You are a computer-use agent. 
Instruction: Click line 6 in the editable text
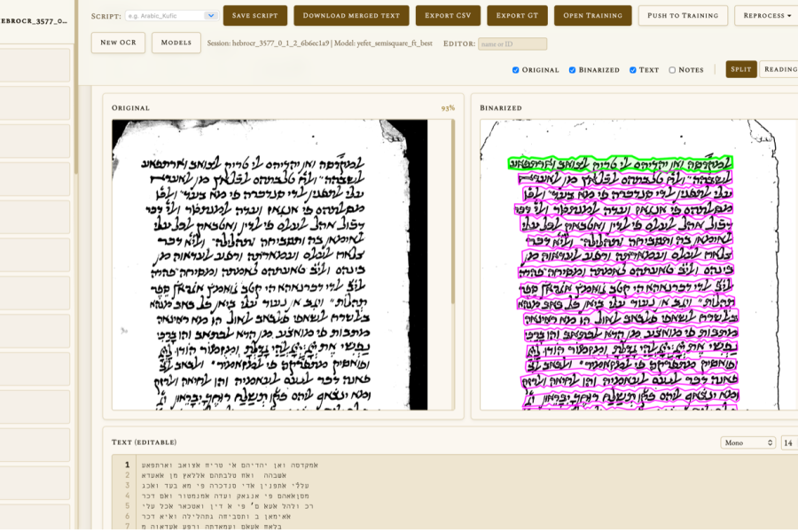(x=216, y=516)
